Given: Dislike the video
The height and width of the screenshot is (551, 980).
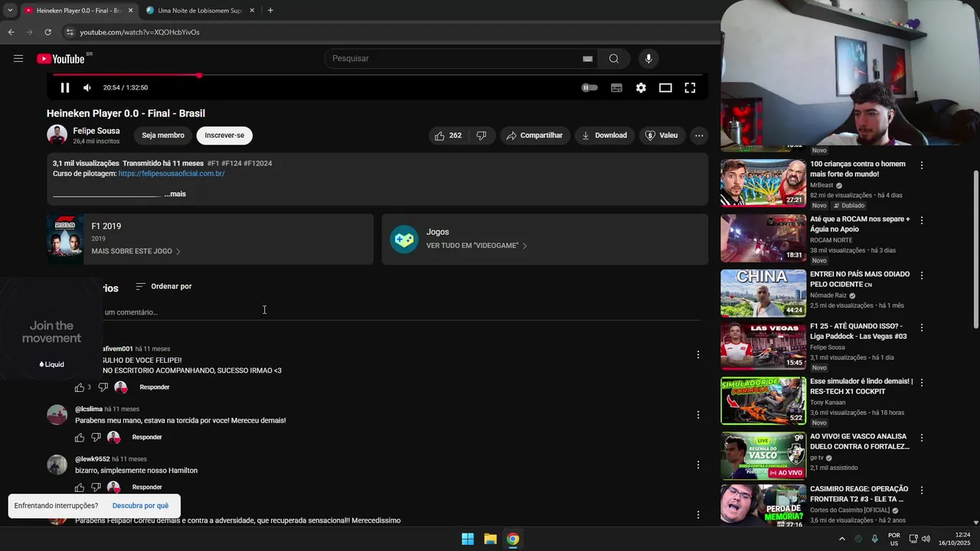Looking at the screenshot, I should click(482, 135).
